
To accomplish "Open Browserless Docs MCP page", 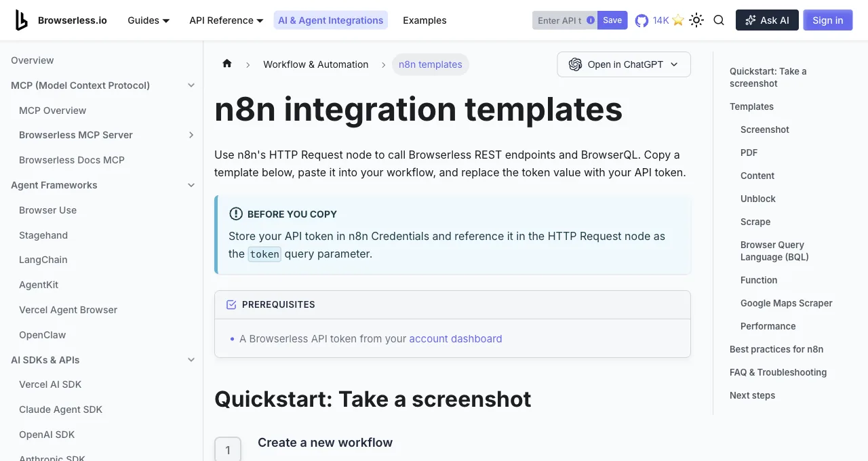I will [72, 160].
